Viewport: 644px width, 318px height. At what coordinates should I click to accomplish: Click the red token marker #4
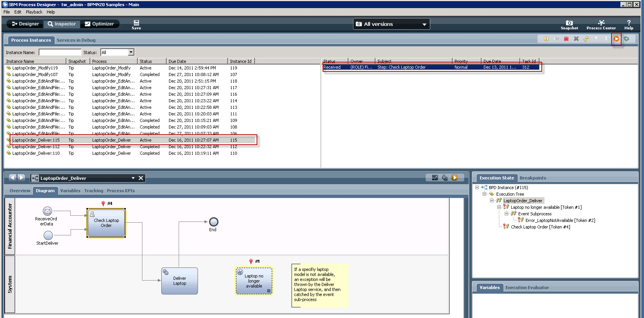103,203
